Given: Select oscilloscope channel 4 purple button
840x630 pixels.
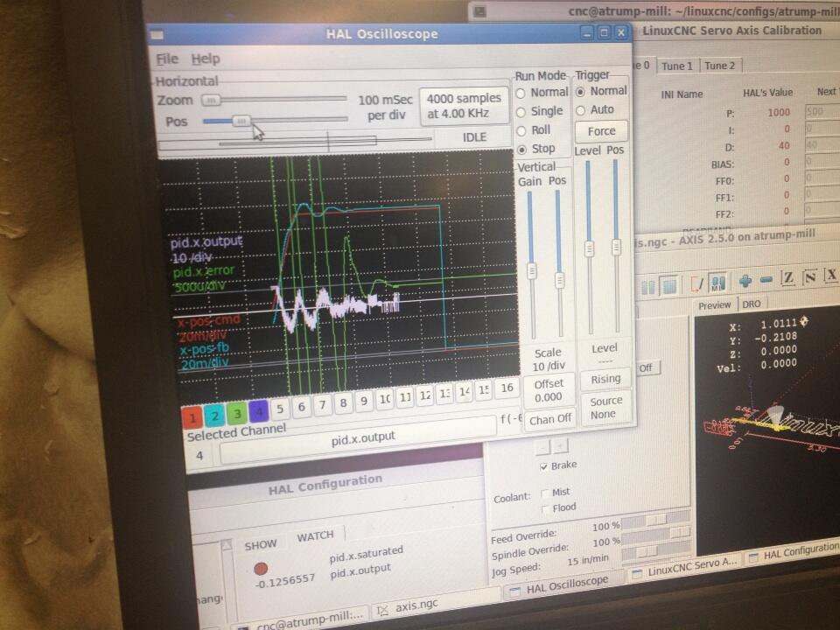Looking at the screenshot, I should click(259, 411).
